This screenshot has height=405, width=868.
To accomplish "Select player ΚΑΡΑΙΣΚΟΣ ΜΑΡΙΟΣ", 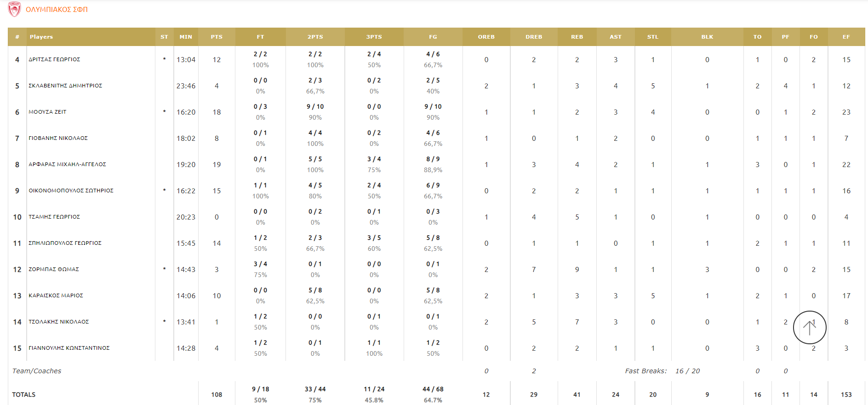I will point(56,295).
